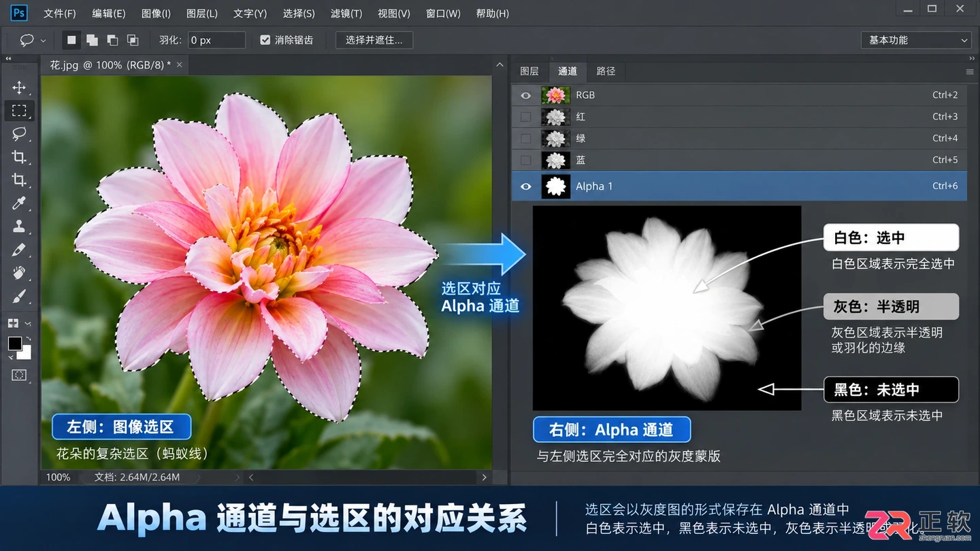Choose Intersect with Selection mode
The image size is (980, 551).
133,40
